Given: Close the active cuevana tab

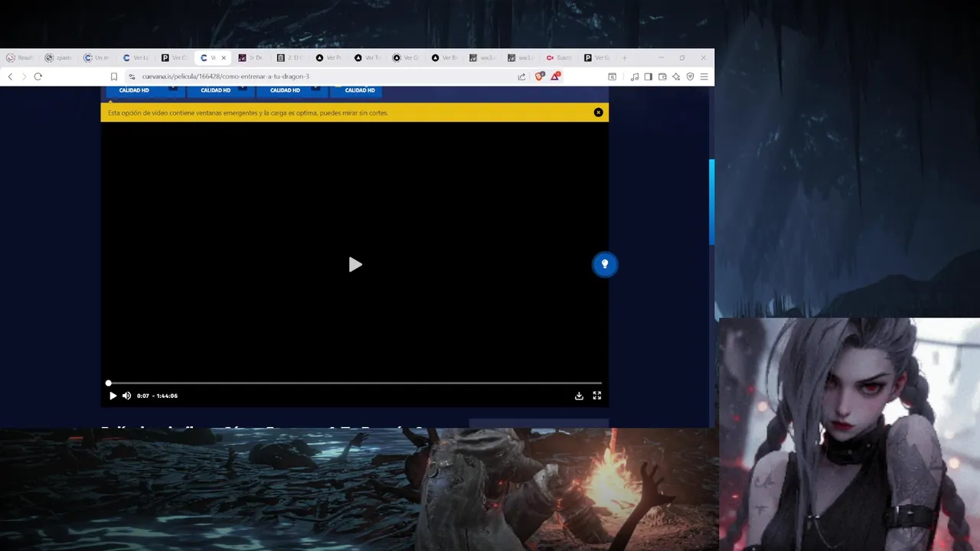Looking at the screenshot, I should click(x=224, y=57).
